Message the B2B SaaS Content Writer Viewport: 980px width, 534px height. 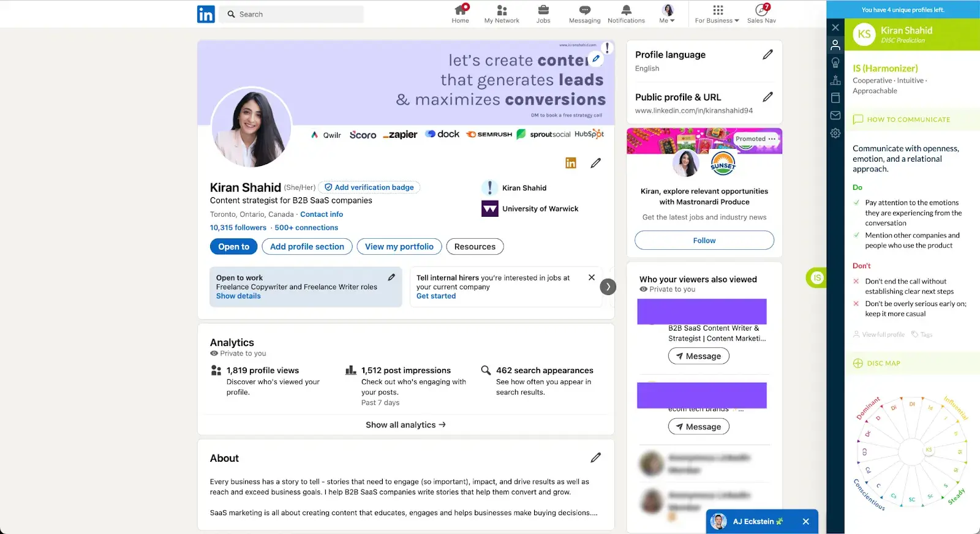click(x=698, y=356)
